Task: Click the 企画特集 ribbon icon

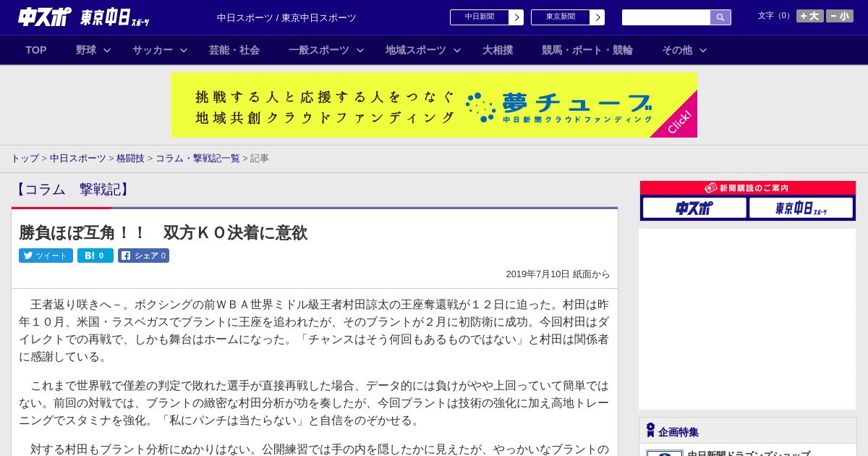Action: [650, 431]
